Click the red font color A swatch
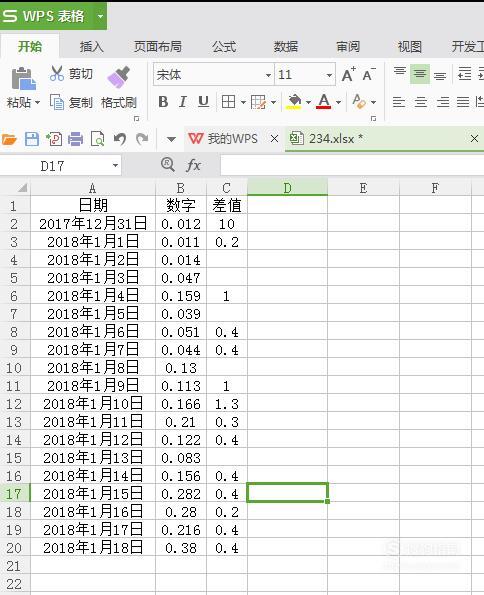 click(x=323, y=102)
